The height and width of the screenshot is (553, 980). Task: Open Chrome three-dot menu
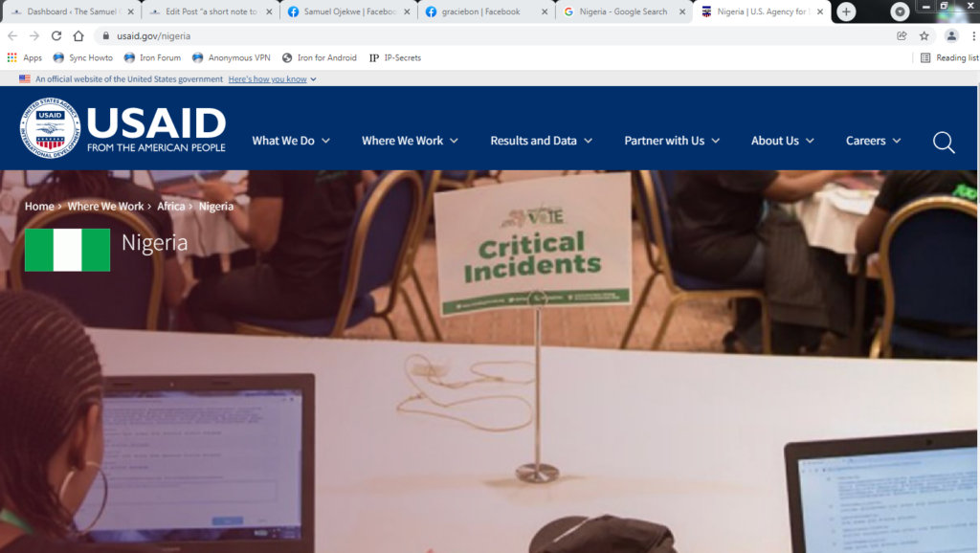(973, 35)
